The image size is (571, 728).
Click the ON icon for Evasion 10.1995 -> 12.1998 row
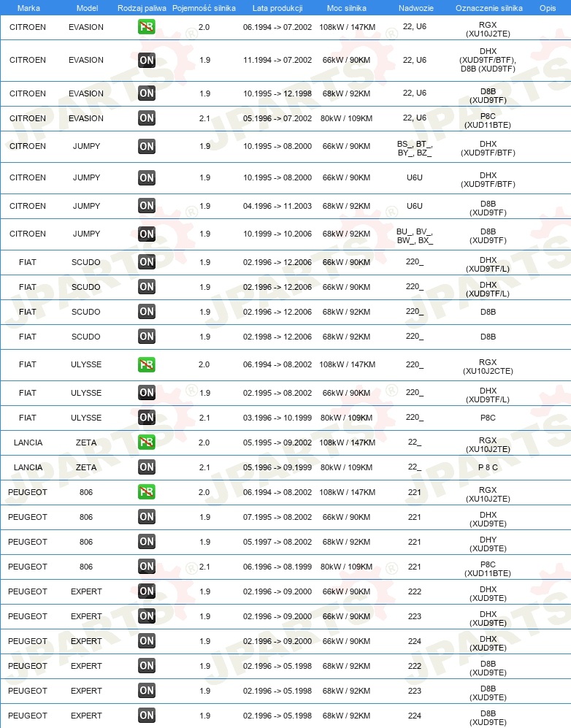[x=147, y=93]
